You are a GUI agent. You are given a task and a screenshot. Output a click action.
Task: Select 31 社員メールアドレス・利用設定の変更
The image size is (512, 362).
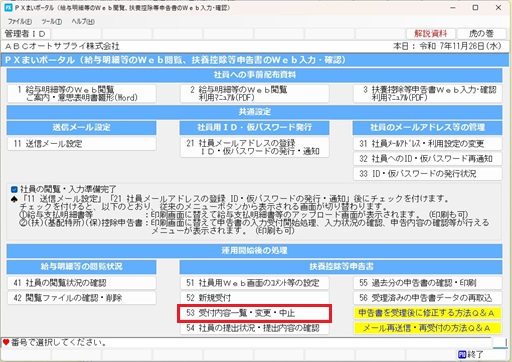(x=428, y=144)
